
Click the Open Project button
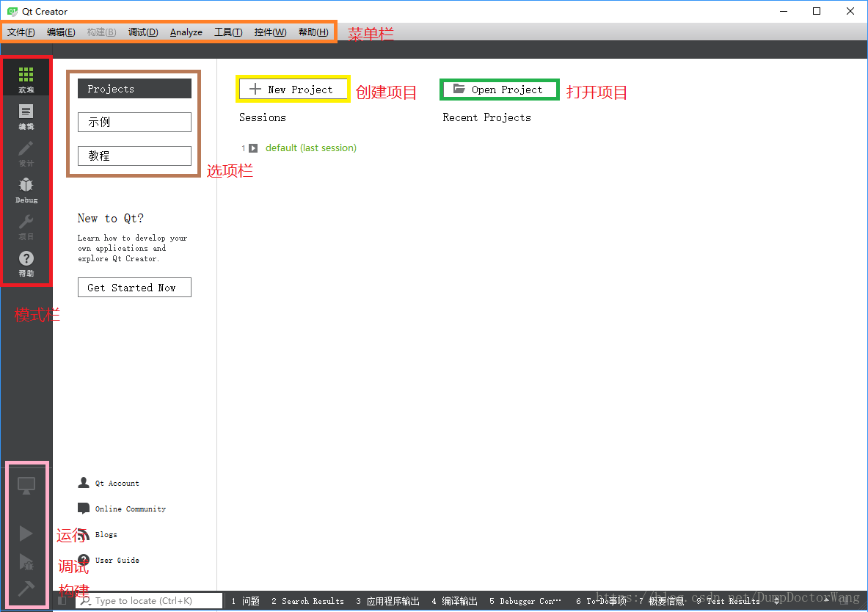(500, 90)
